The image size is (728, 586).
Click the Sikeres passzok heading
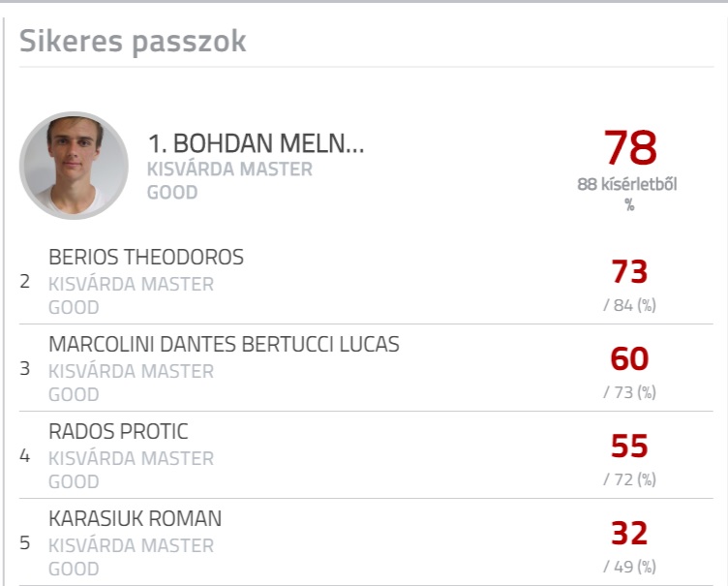pos(133,42)
